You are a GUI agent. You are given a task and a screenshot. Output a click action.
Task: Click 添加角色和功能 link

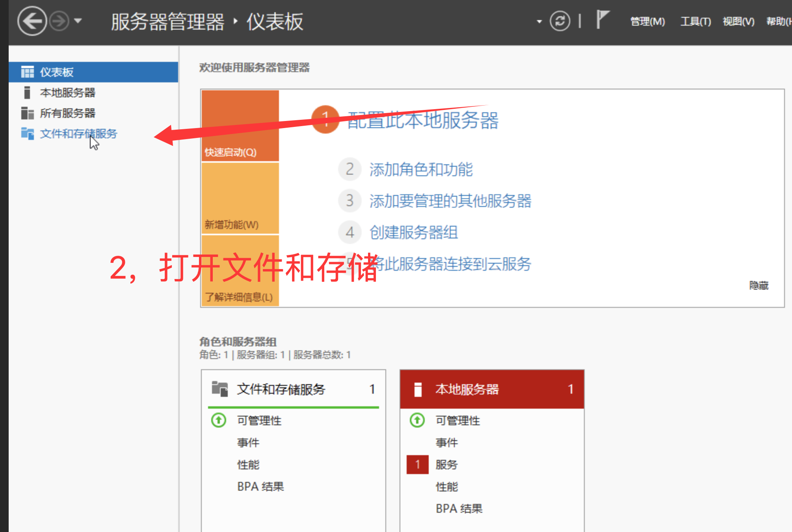pyautogui.click(x=420, y=169)
